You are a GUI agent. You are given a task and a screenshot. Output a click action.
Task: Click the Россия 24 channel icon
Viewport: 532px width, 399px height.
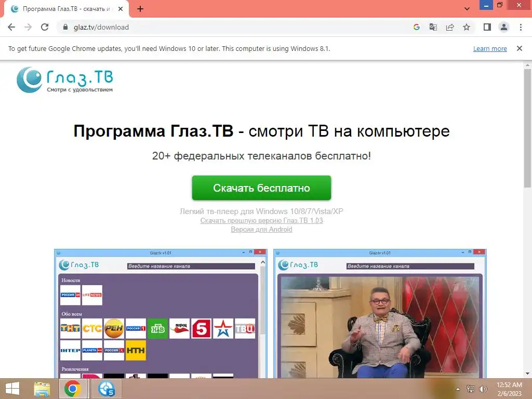(x=70, y=295)
